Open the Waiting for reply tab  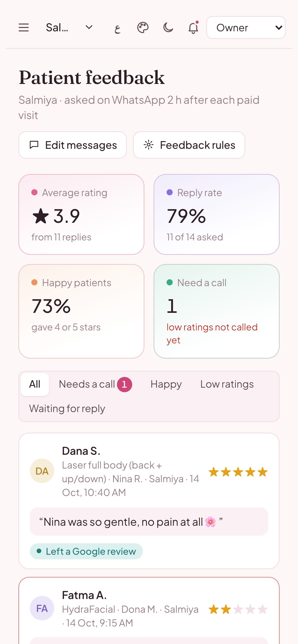tap(67, 409)
